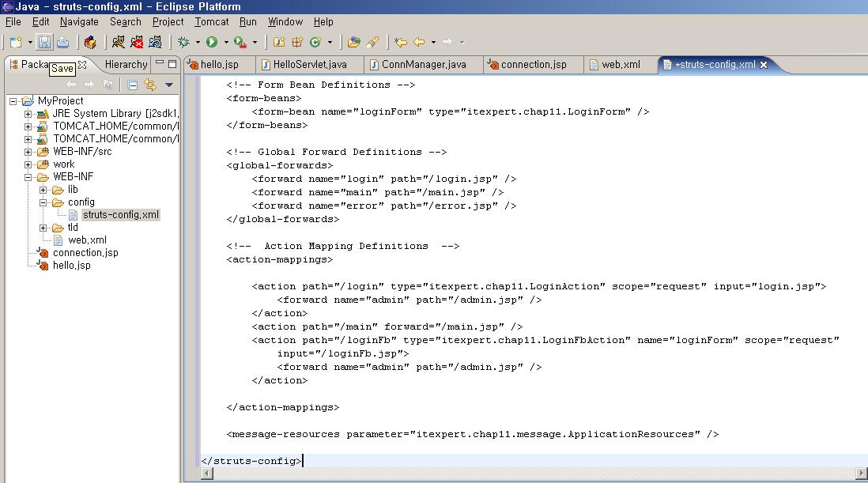
Task: Restart Tomcat using the third cat icon
Action: [x=156, y=42]
